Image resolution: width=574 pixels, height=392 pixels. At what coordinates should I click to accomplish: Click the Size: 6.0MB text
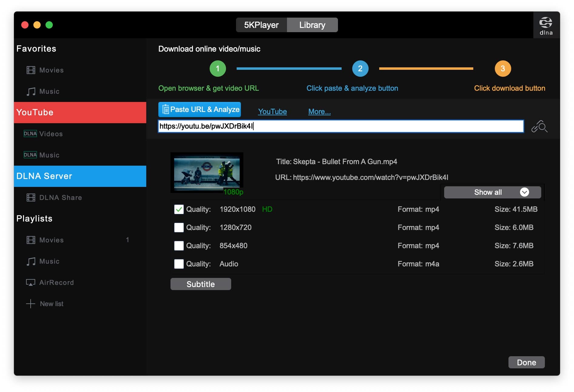514,228
